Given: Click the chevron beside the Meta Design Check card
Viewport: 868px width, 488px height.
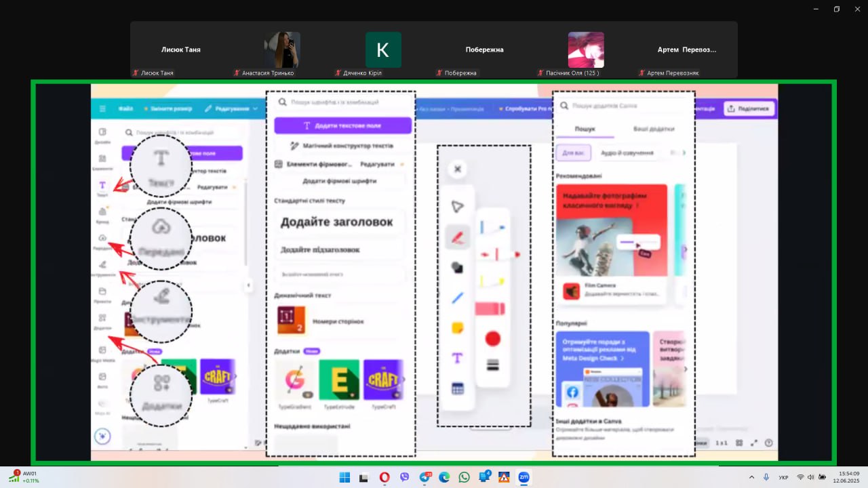Looking at the screenshot, I should click(x=686, y=369).
